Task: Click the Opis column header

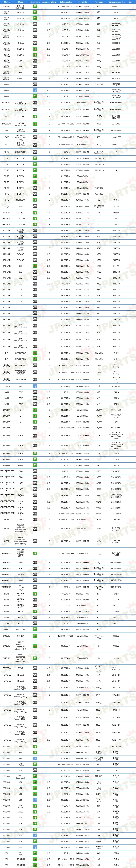Action: (x=130, y=2)
